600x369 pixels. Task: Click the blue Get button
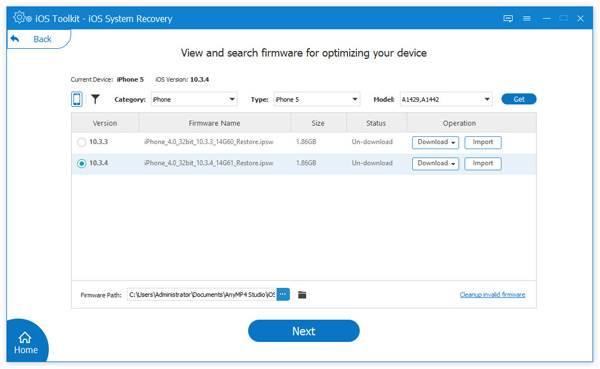point(519,99)
